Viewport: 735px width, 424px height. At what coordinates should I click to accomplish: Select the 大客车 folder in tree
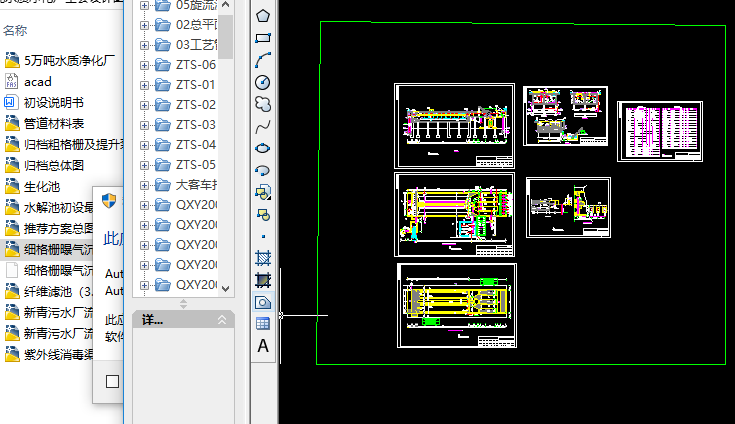186,185
